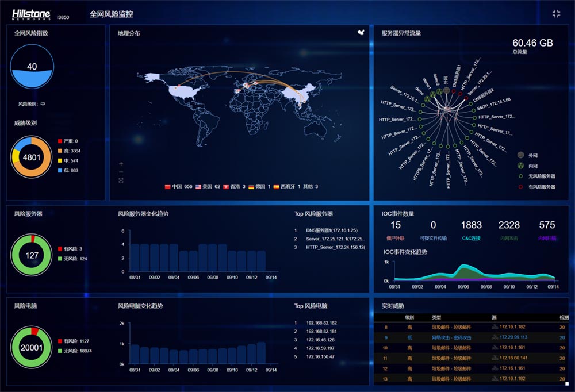Zoom in on the geographic map
Screen dimensions: 575x392
[121, 164]
